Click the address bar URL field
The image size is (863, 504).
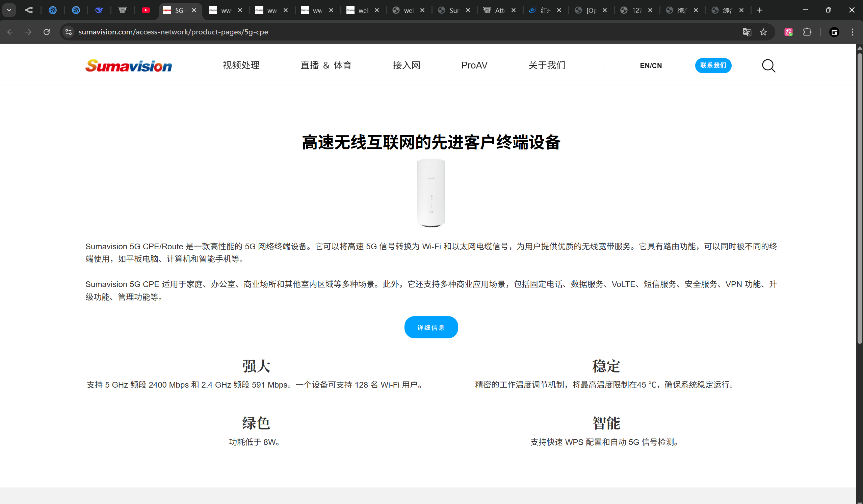click(408, 32)
